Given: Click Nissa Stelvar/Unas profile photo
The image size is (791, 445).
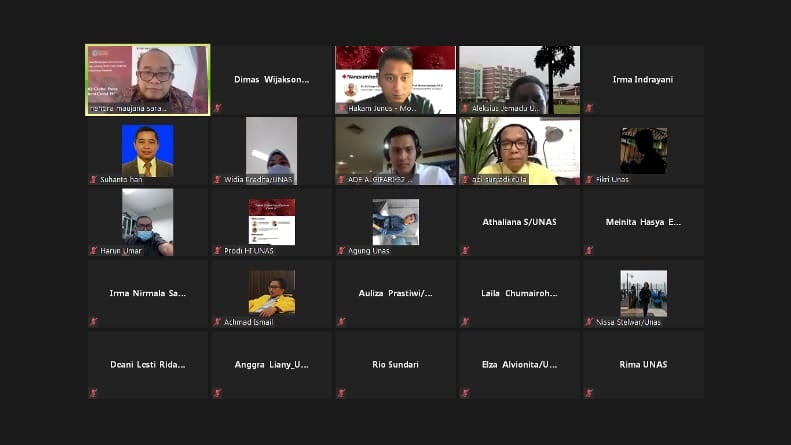Looking at the screenshot, I should pos(644,293).
